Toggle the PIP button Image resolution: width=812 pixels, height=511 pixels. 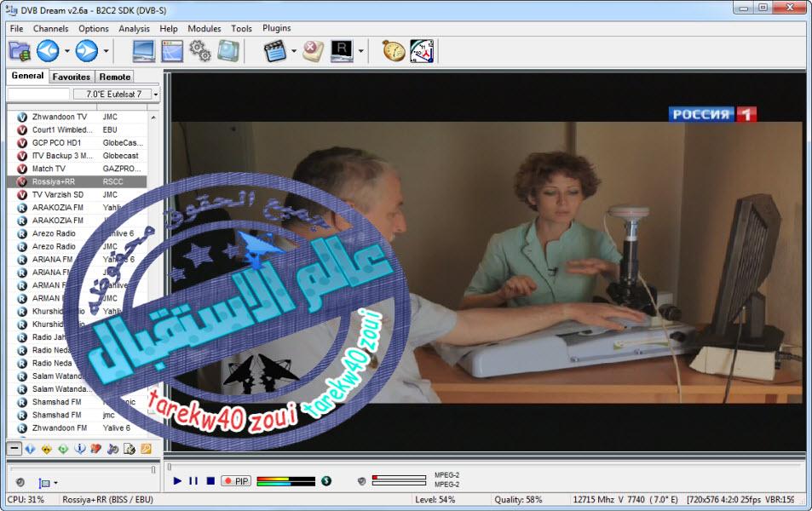[236, 481]
